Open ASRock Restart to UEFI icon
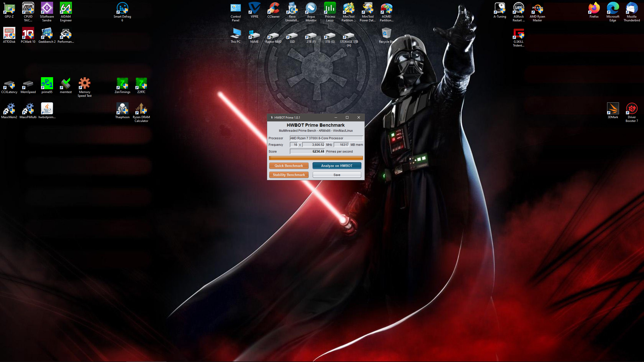 coord(519,12)
